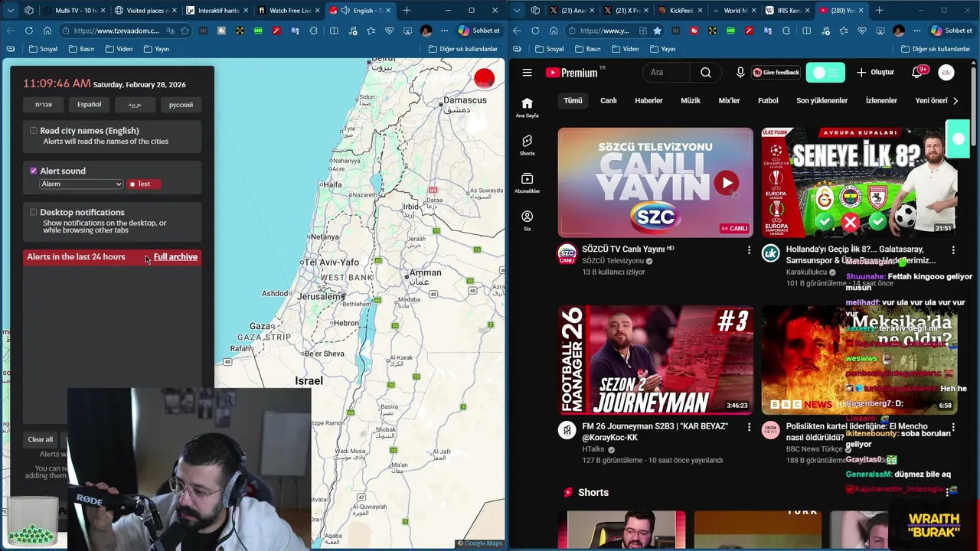Reload the YouTube browser window

point(535,31)
